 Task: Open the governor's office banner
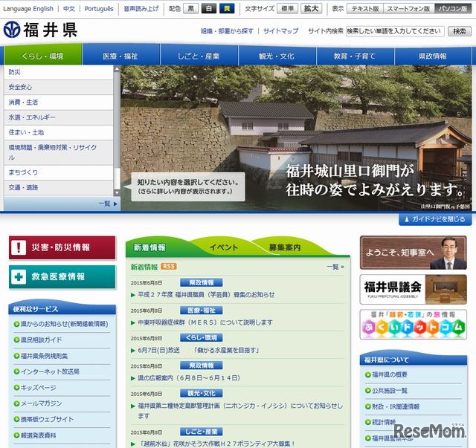[413, 253]
